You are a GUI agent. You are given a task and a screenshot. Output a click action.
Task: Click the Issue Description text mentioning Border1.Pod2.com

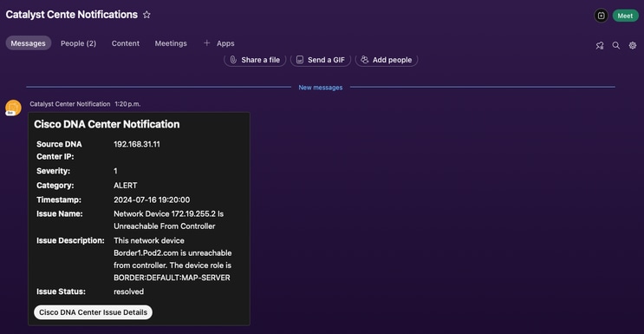[x=172, y=259]
